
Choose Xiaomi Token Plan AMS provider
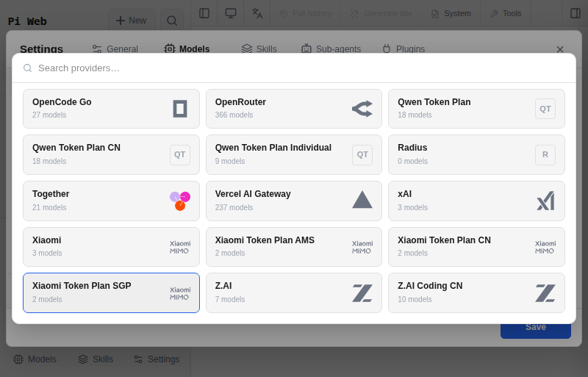click(293, 247)
